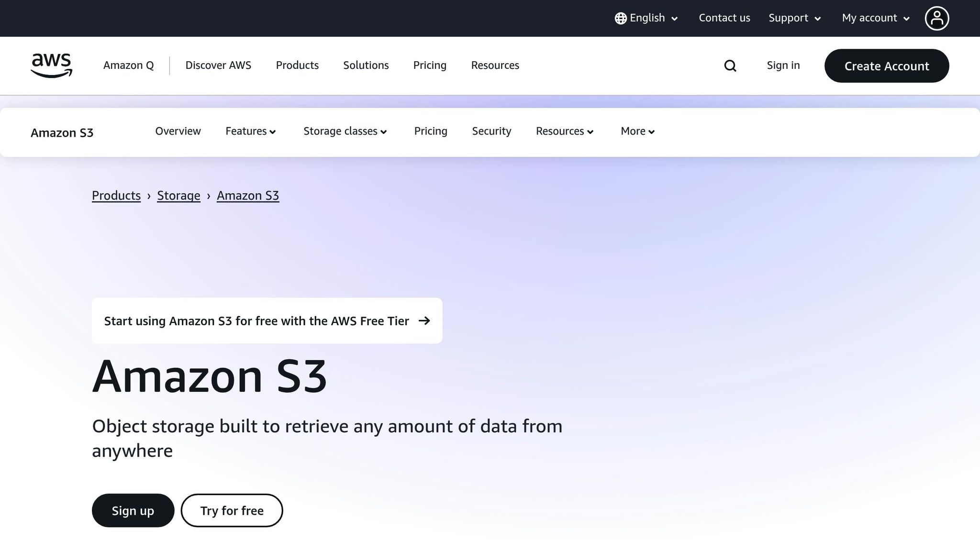The height and width of the screenshot is (551, 980).
Task: Open the Products menu in main navigation
Action: [x=297, y=65]
